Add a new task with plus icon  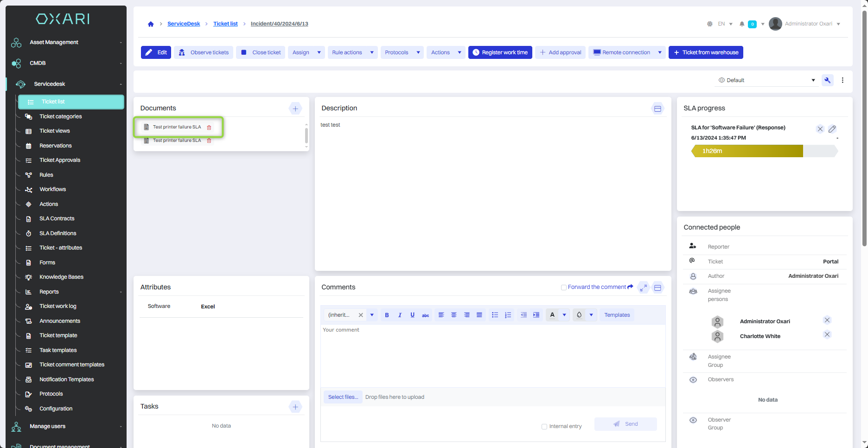click(x=295, y=407)
